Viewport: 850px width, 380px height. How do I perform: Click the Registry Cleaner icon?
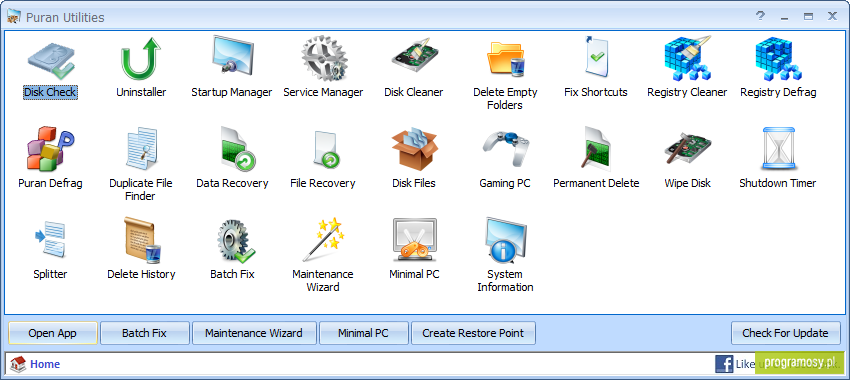(x=687, y=59)
